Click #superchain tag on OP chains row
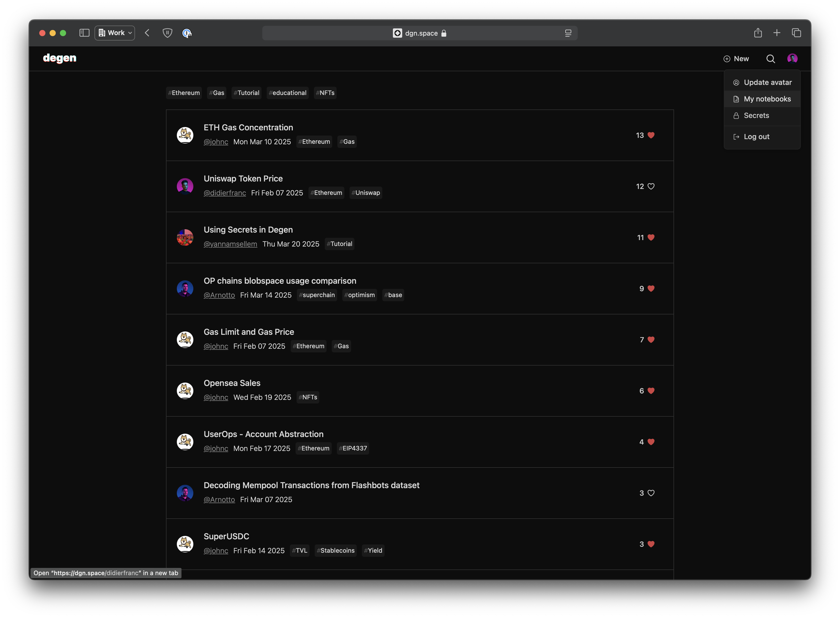 tap(317, 295)
